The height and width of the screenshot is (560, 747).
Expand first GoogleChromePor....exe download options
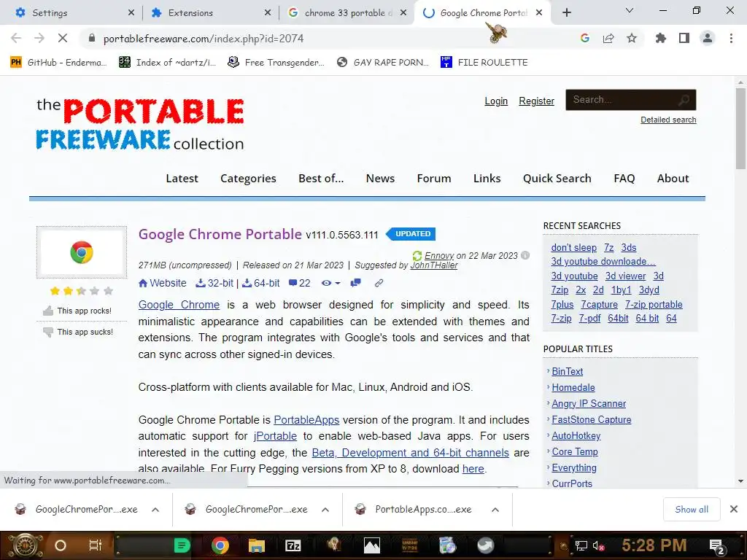tap(155, 510)
